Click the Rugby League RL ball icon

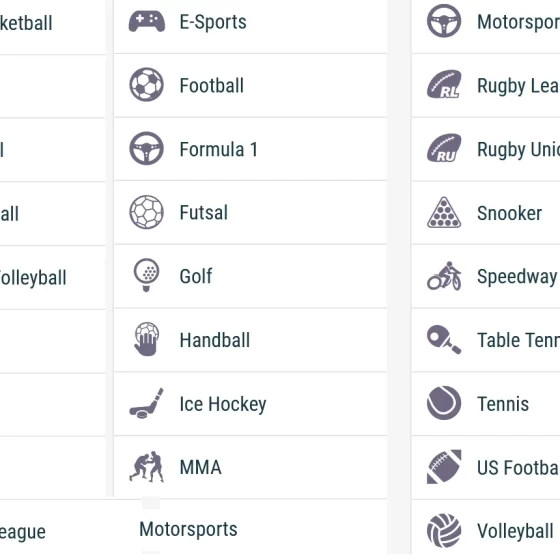[444, 84]
